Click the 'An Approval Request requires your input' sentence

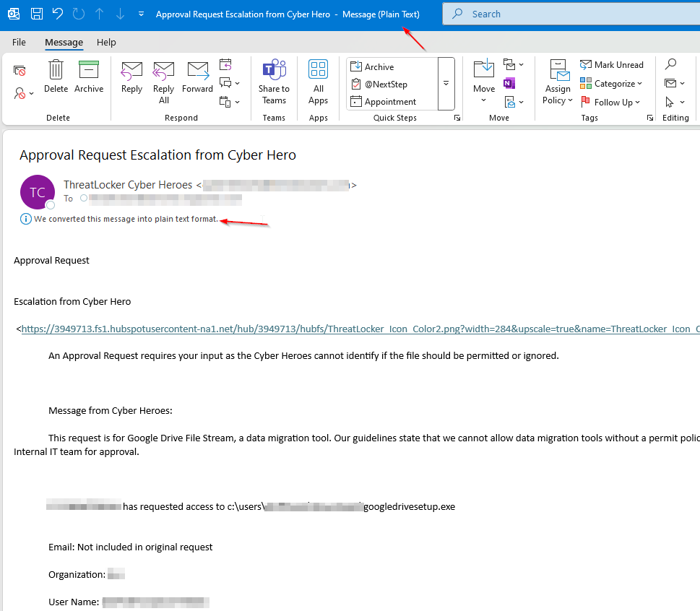[x=303, y=356]
